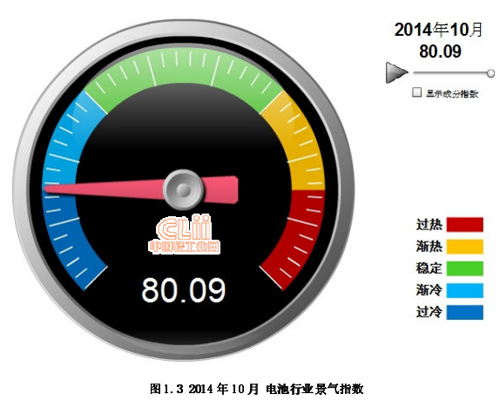Screen dimensions: 500x401
Task: Select the light blue 渐冷 legend swatch
Action: point(465,290)
